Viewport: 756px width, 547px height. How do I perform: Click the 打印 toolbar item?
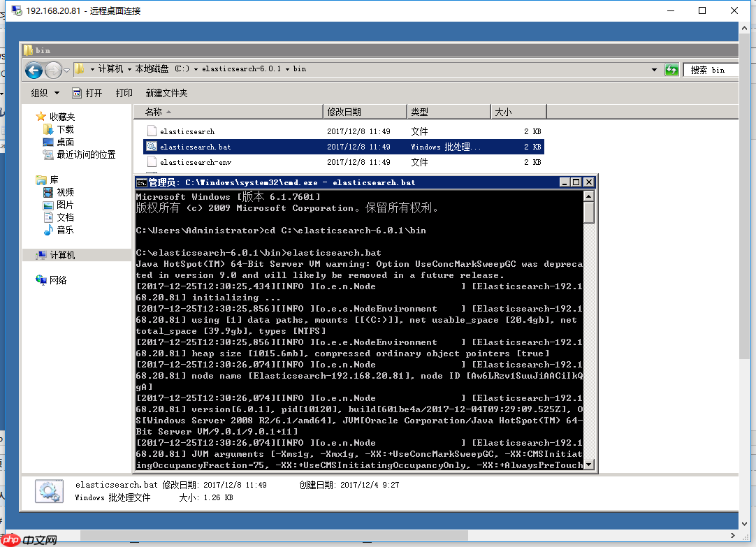point(125,92)
